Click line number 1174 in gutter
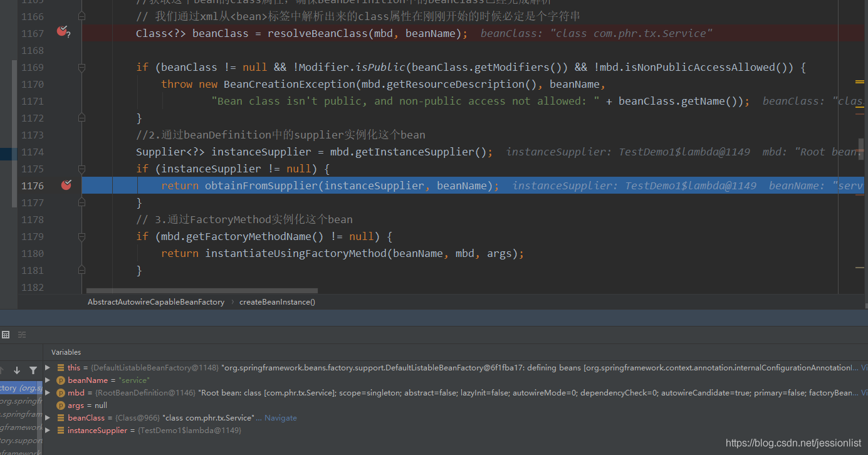Image resolution: width=868 pixels, height=455 pixels. [x=33, y=152]
